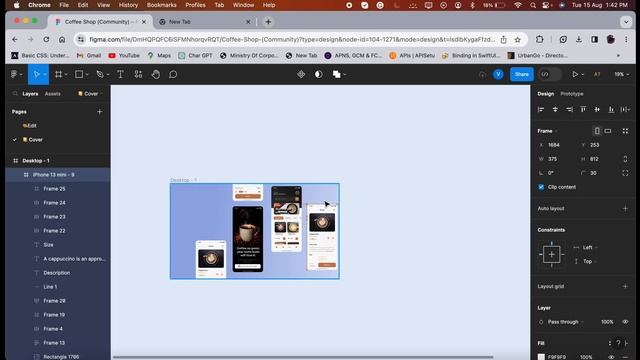
Task: Toggle Clip content checkbox
Action: tap(541, 187)
